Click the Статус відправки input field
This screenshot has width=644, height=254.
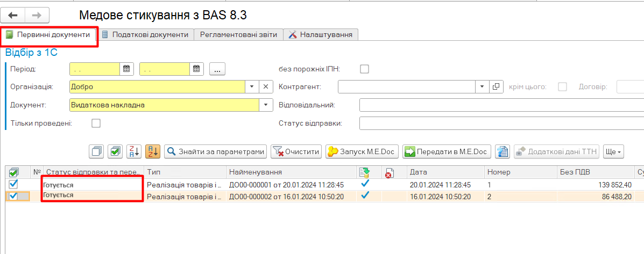tap(501, 123)
